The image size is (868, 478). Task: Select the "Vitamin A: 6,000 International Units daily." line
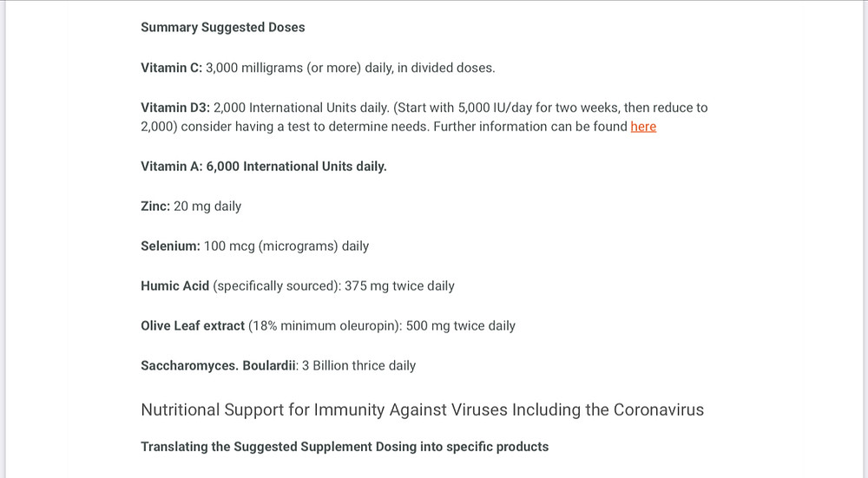tap(264, 167)
